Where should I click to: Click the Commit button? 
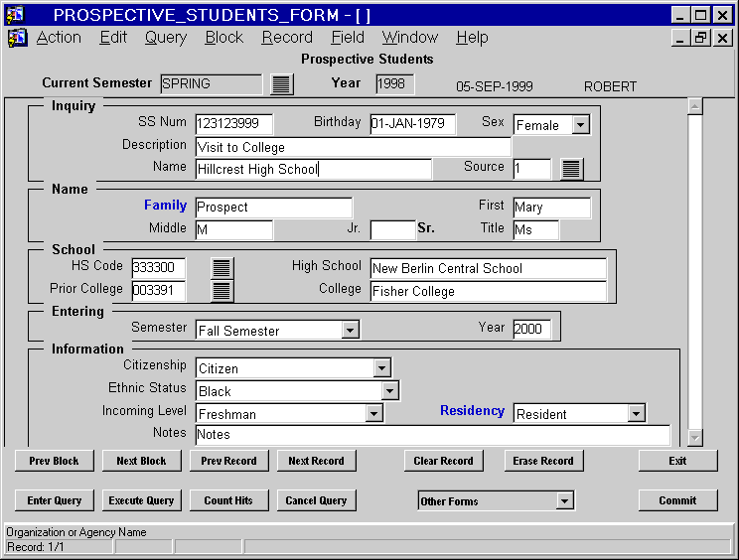(x=677, y=500)
